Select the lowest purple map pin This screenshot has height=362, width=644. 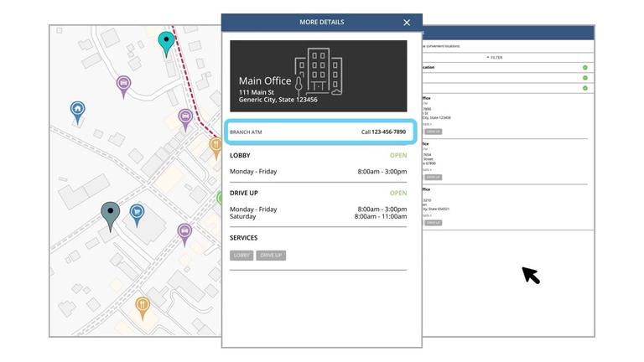pos(184,231)
